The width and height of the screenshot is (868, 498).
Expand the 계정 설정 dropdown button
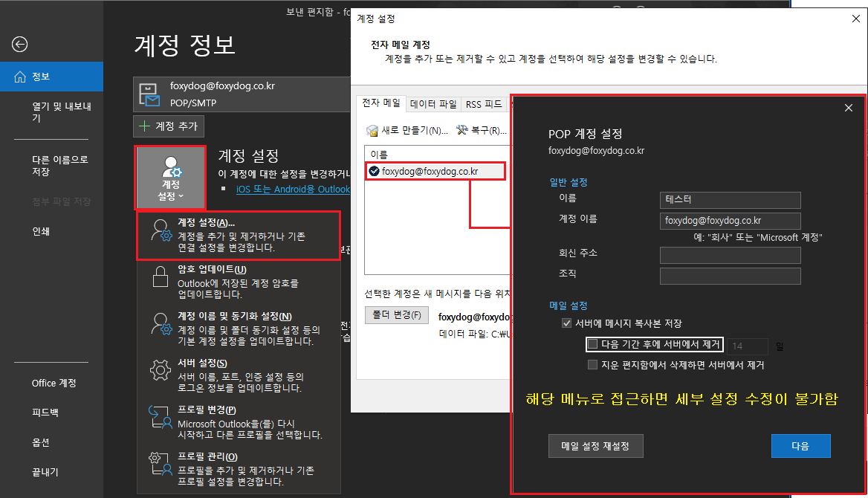pos(170,178)
